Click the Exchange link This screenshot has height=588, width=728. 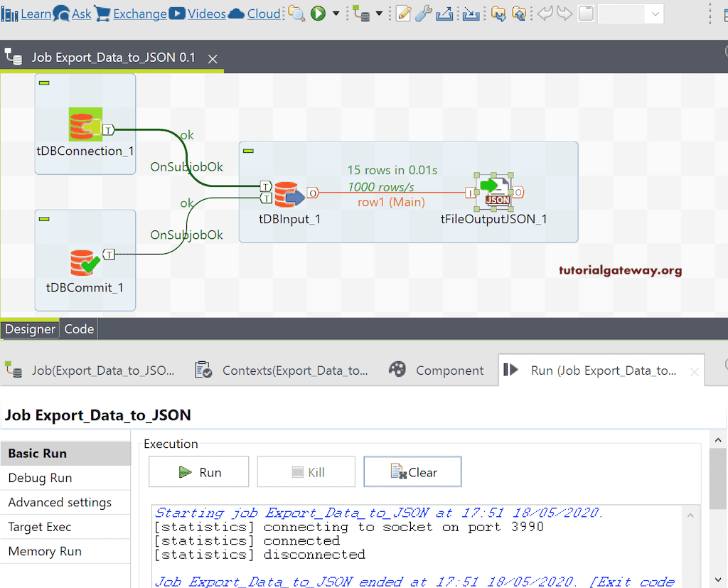coord(139,13)
